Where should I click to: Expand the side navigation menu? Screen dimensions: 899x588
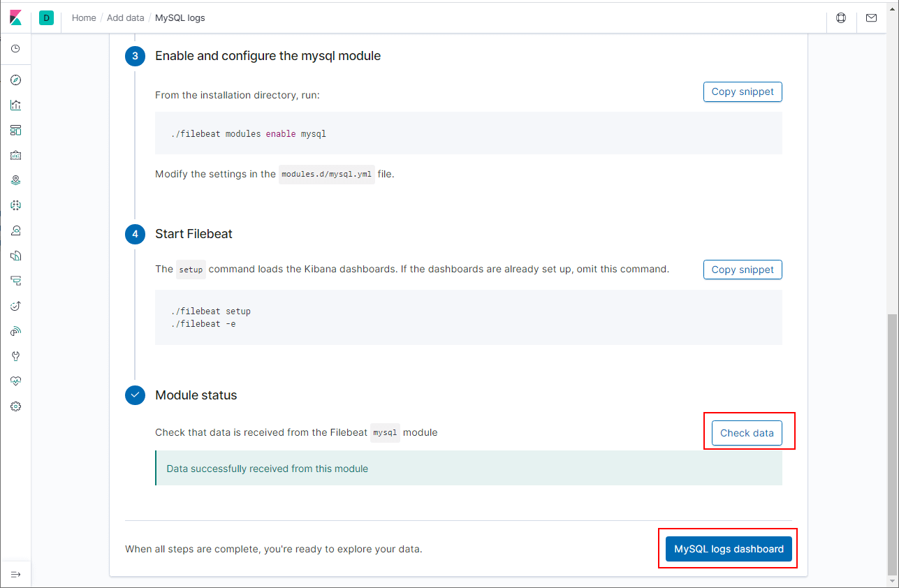tap(16, 574)
